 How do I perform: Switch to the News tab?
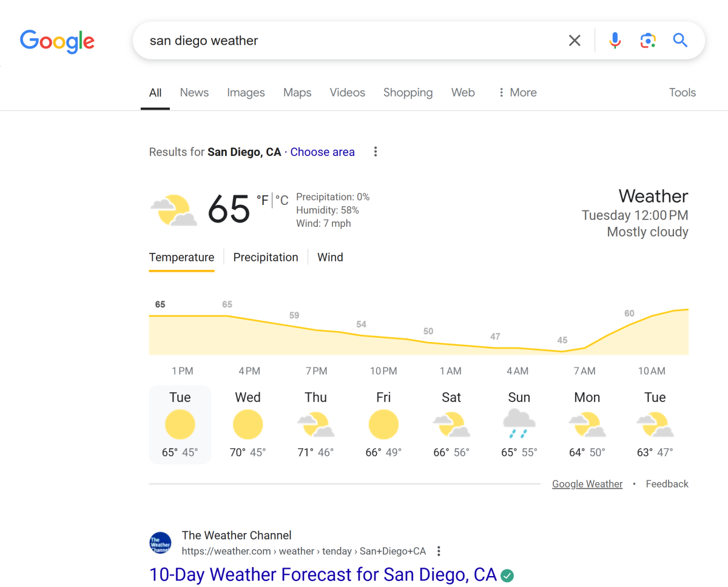[x=194, y=93]
